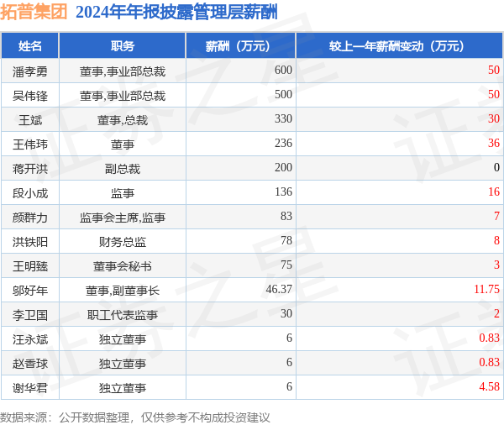Image resolution: width=504 pixels, height=425 pixels.
Task: Click the salary value 46.37
Action: coord(279,289)
